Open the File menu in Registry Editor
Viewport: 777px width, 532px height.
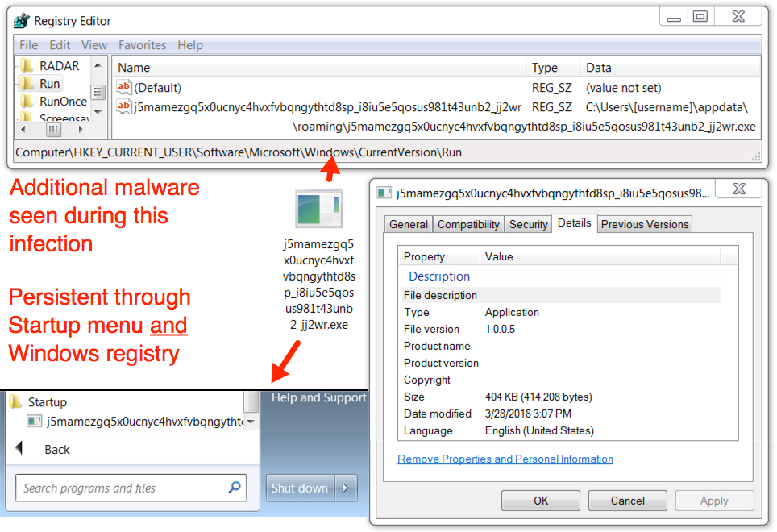point(29,45)
